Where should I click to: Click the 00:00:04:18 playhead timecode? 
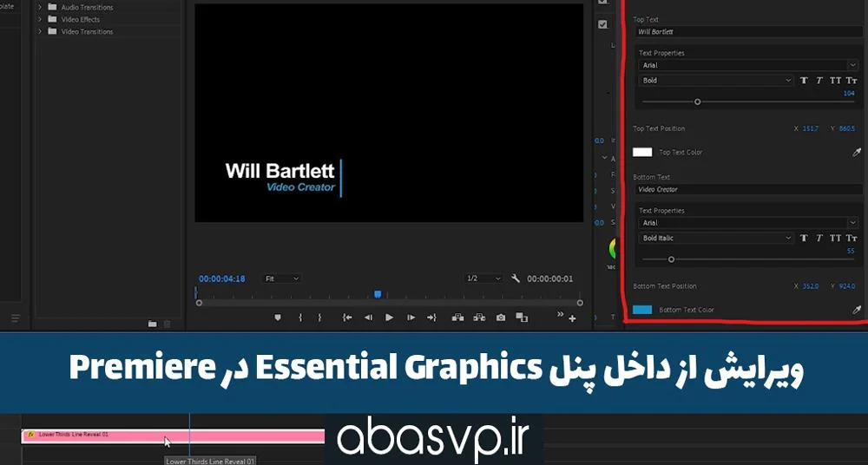pyautogui.click(x=222, y=279)
